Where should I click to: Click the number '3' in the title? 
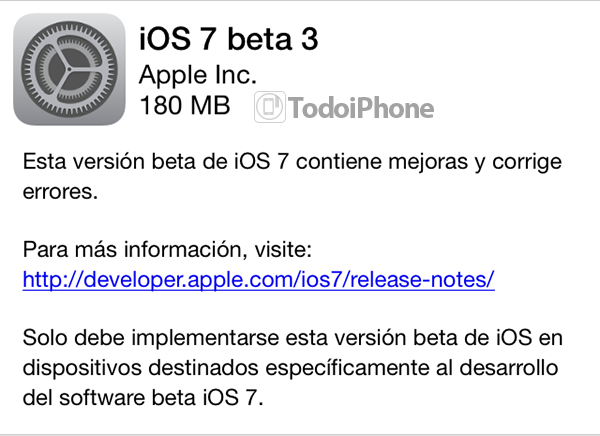pos(310,39)
